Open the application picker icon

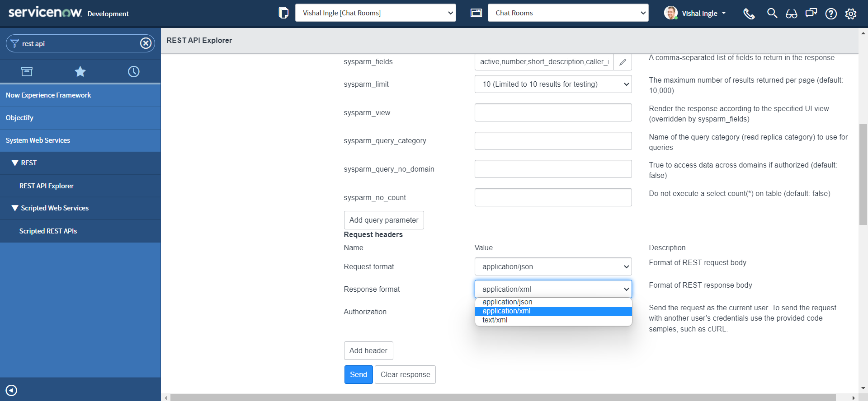(476, 13)
